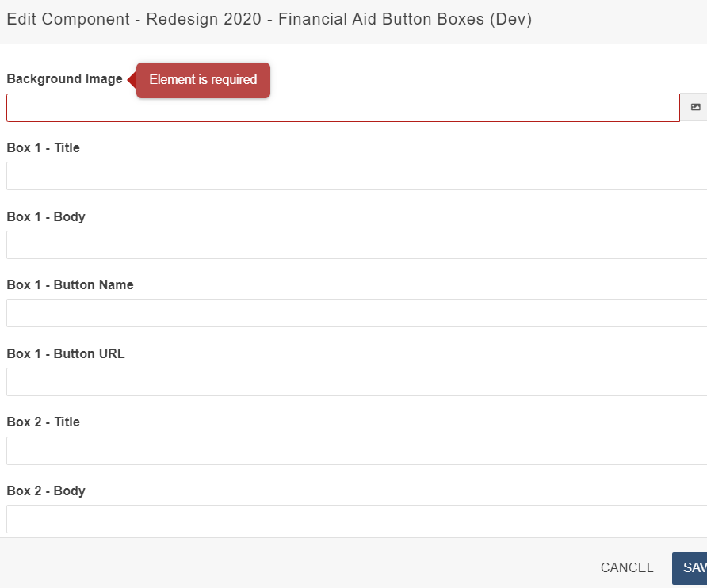Click the Box 1 - Body label

[46, 217]
